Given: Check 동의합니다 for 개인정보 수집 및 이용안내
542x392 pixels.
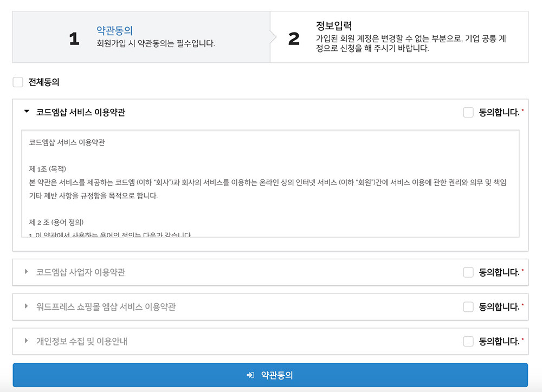Looking at the screenshot, I should 468,341.
